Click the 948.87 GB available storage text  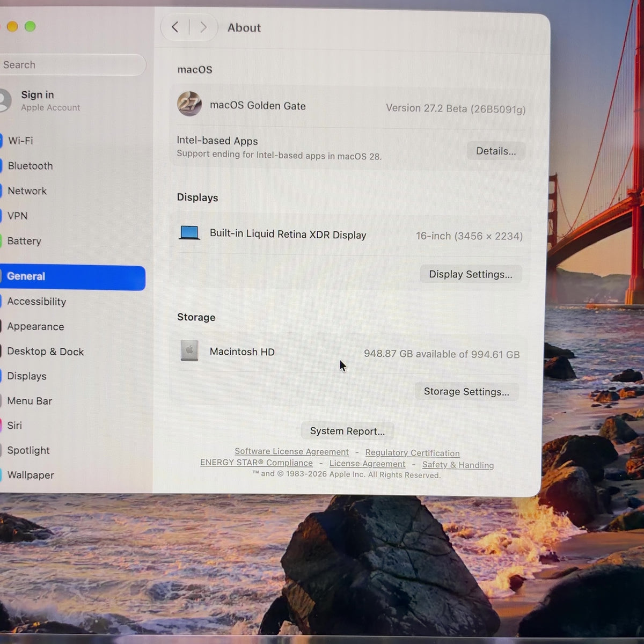442,354
